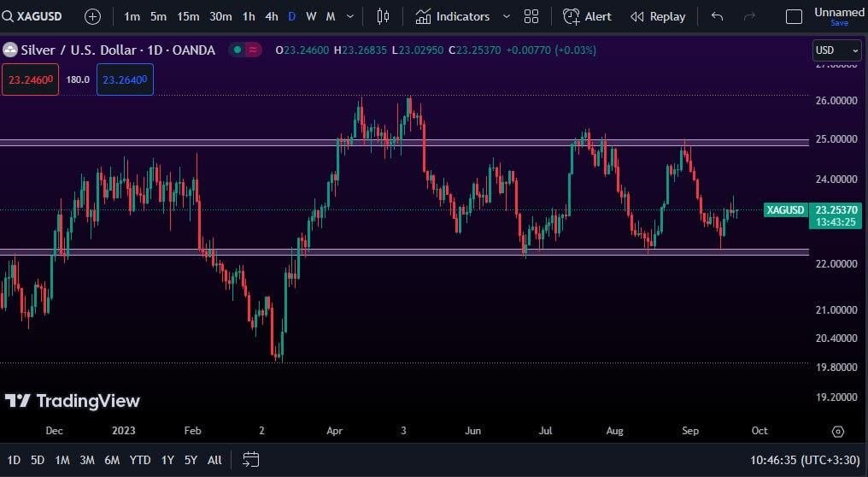Choose the 6M date range

point(112,460)
